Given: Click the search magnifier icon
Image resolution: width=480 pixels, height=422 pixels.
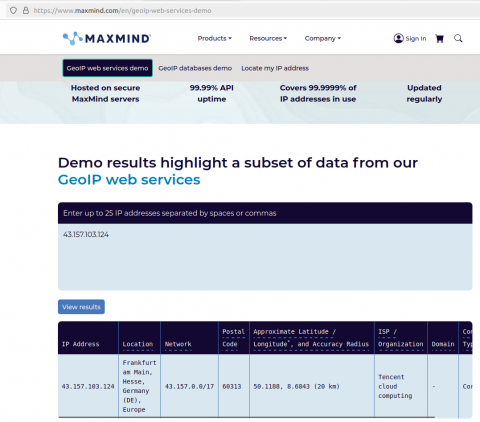Looking at the screenshot, I should pos(458,38).
